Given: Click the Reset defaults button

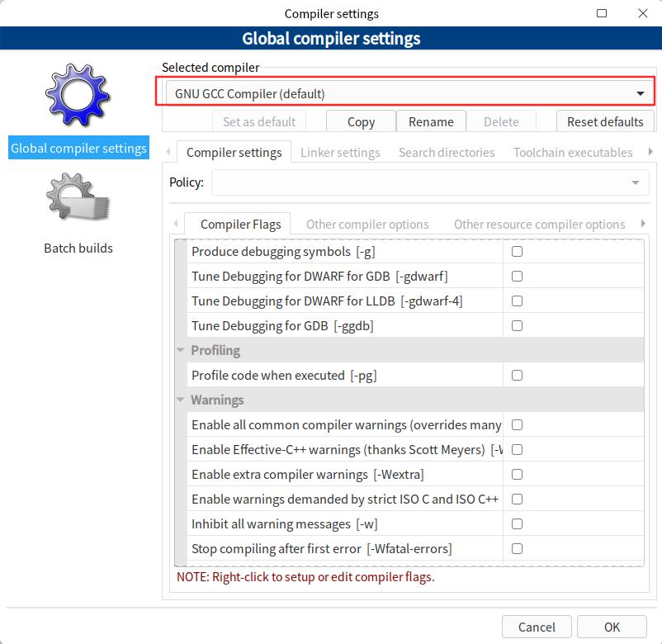Looking at the screenshot, I should pos(605,121).
